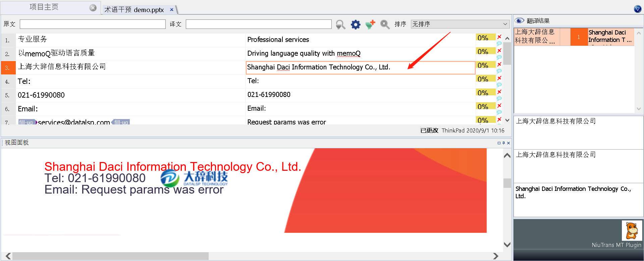644x261 pixels.
Task: Click the red X status icon for 专业服务
Action: tap(499, 37)
